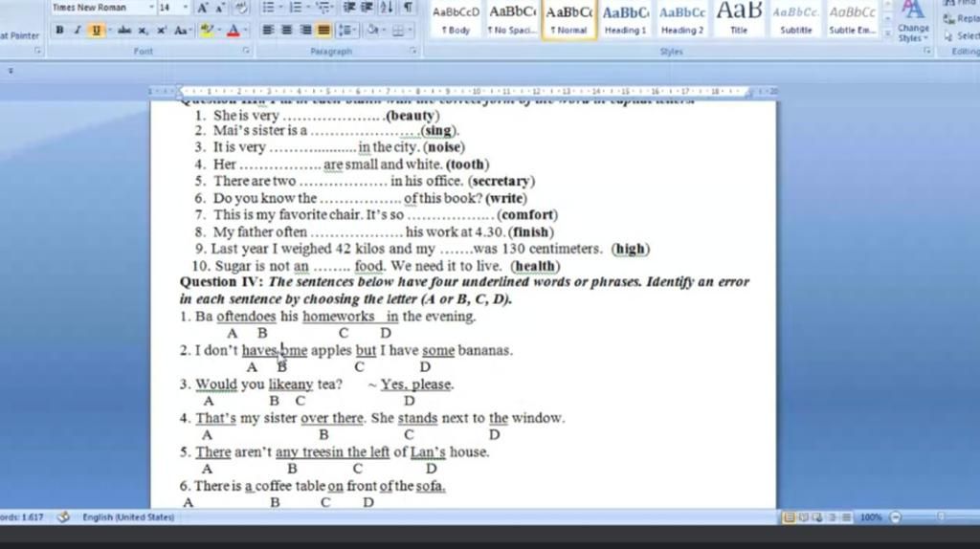Apply Body style

456,19
